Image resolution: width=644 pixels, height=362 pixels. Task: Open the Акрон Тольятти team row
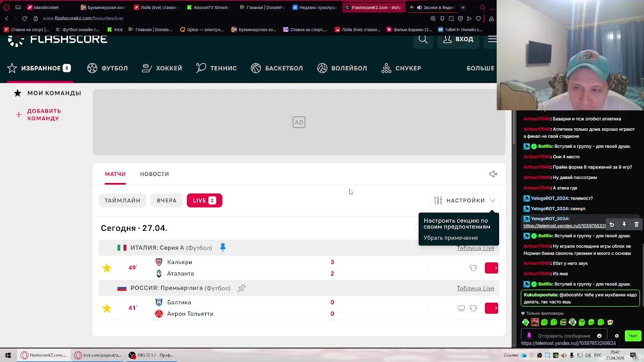[x=190, y=314]
